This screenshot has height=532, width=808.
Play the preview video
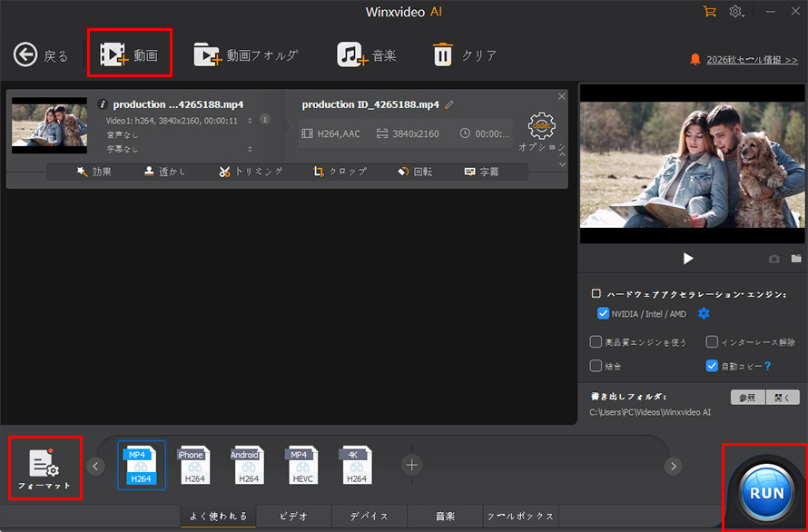coord(688,258)
